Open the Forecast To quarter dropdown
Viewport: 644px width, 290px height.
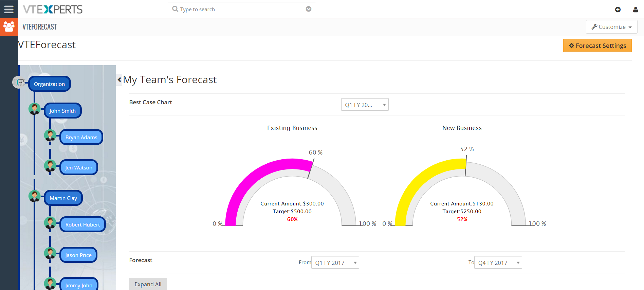click(x=498, y=262)
